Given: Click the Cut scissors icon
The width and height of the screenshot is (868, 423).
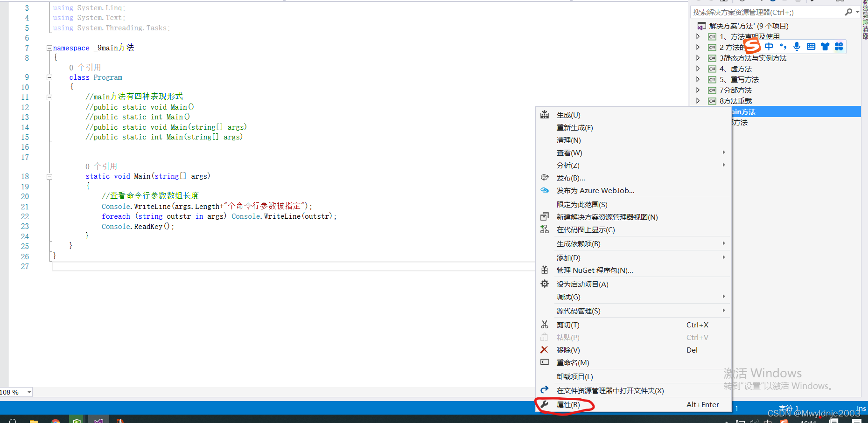Looking at the screenshot, I should point(544,325).
